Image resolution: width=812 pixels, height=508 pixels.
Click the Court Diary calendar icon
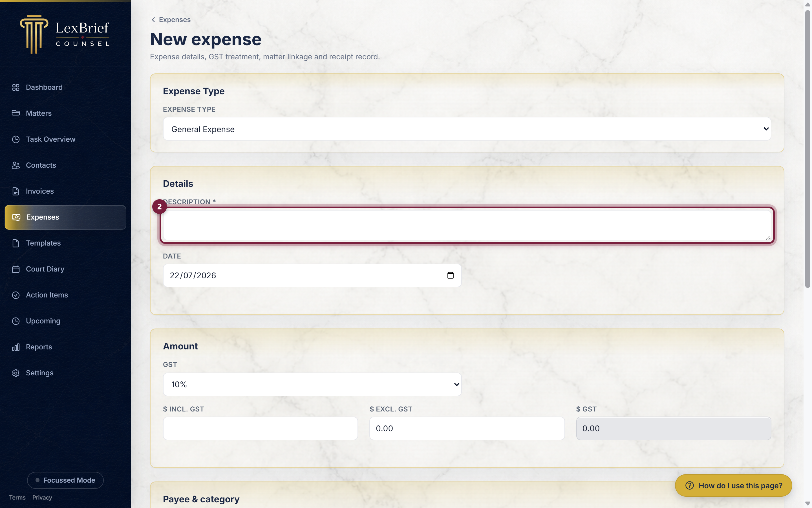[x=16, y=269]
